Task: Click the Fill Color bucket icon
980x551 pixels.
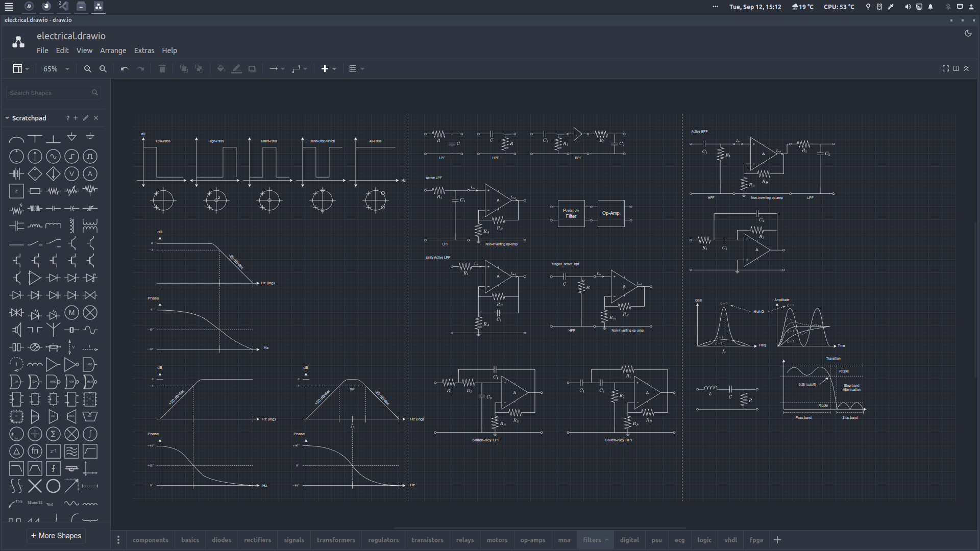Action: tap(221, 69)
